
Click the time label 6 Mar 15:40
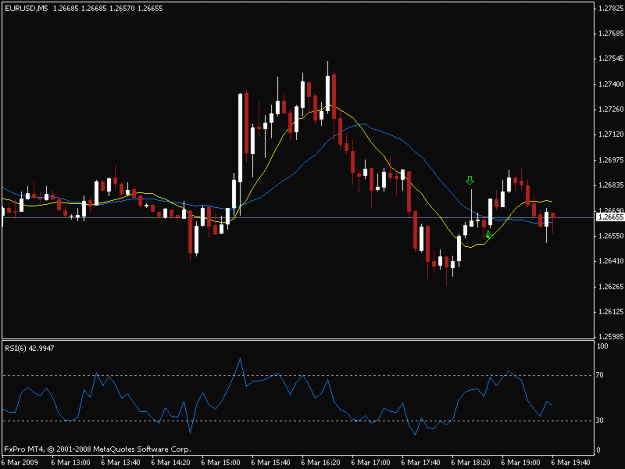[271, 463]
